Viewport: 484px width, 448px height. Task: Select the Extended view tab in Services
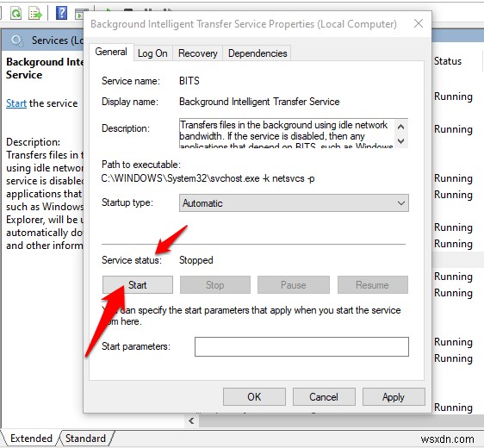click(31, 439)
